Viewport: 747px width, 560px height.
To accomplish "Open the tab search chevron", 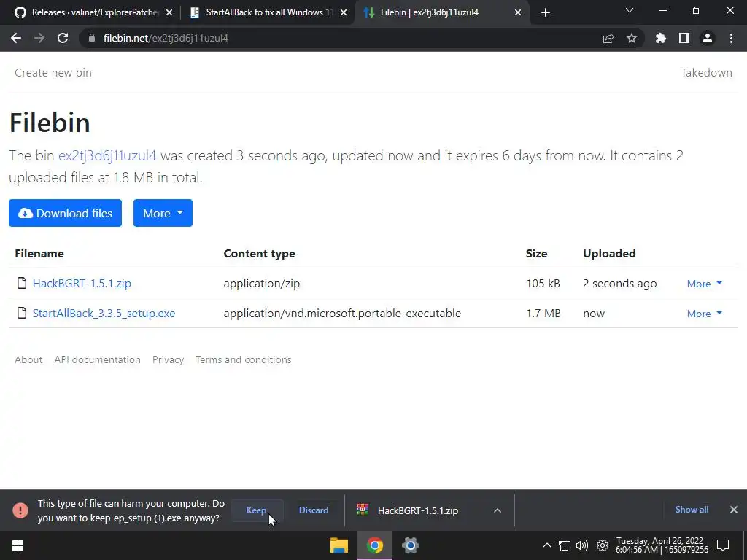I will (x=630, y=10).
